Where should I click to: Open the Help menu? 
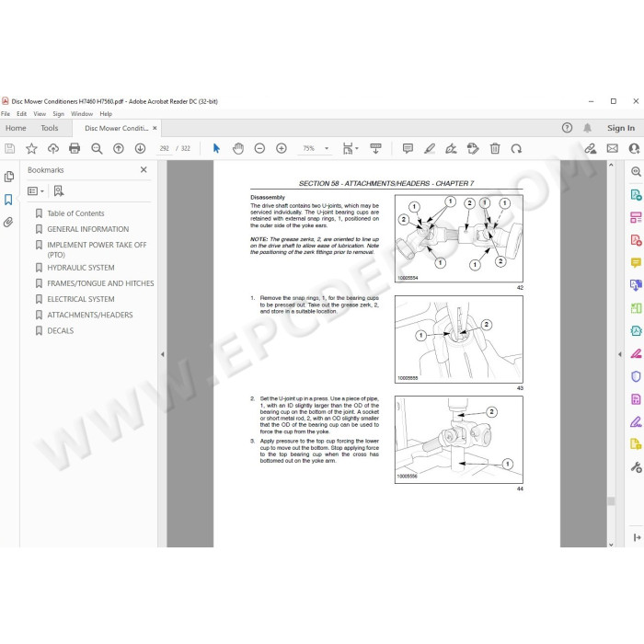point(106,114)
